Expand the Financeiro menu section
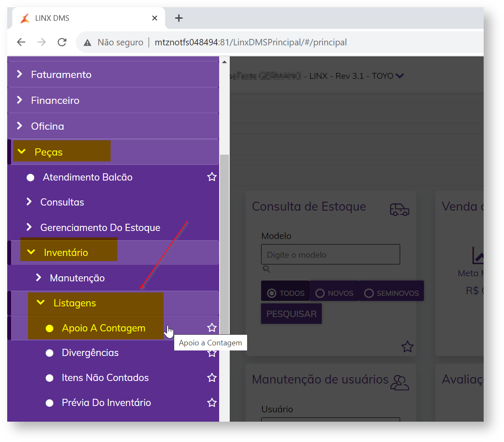 click(x=113, y=100)
